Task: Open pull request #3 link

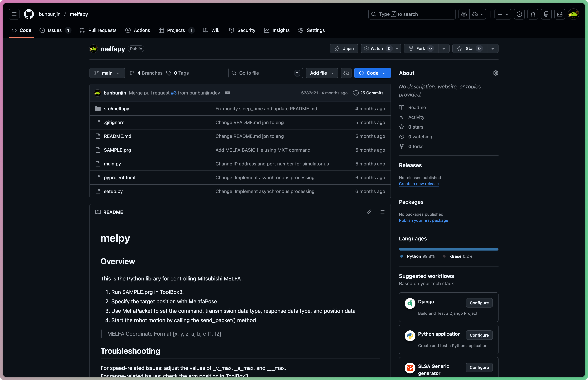Action: (x=174, y=93)
